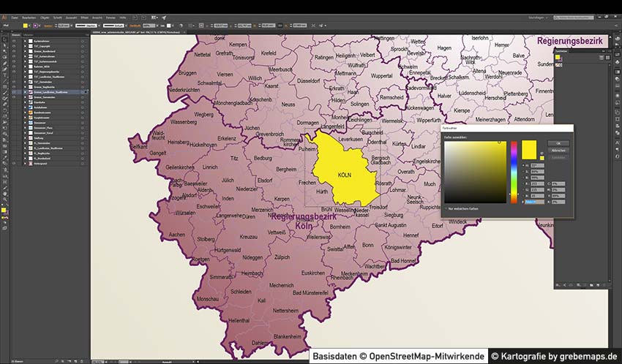Viewport: 622px width, 364px height.
Task: Select the Selection tool in the toolbar
Action: [x=4, y=37]
